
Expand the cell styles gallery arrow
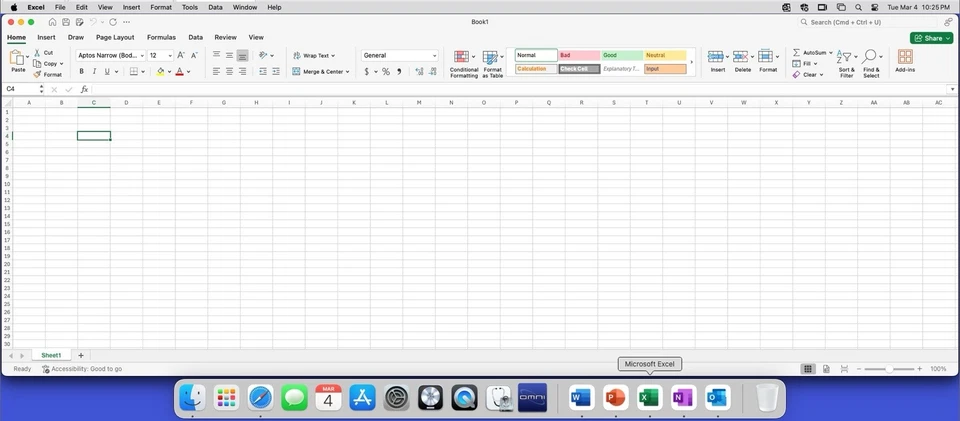(x=692, y=62)
